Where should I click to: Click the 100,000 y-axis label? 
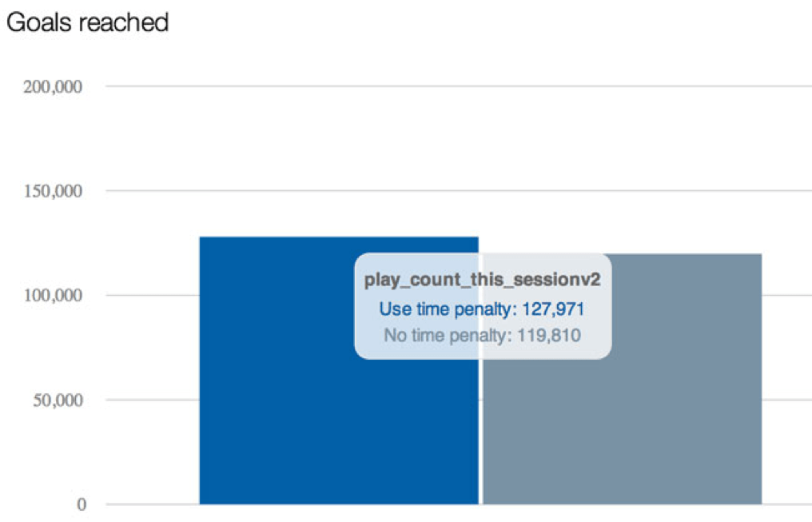(x=54, y=296)
